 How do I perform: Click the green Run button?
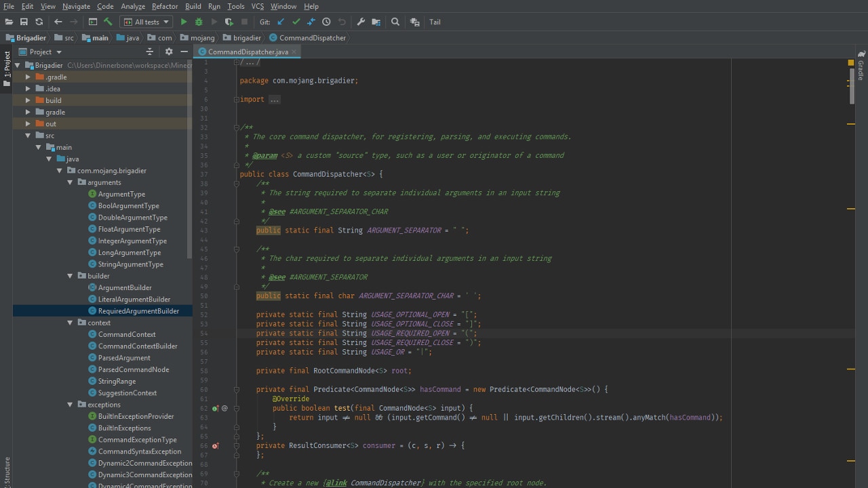[184, 22]
